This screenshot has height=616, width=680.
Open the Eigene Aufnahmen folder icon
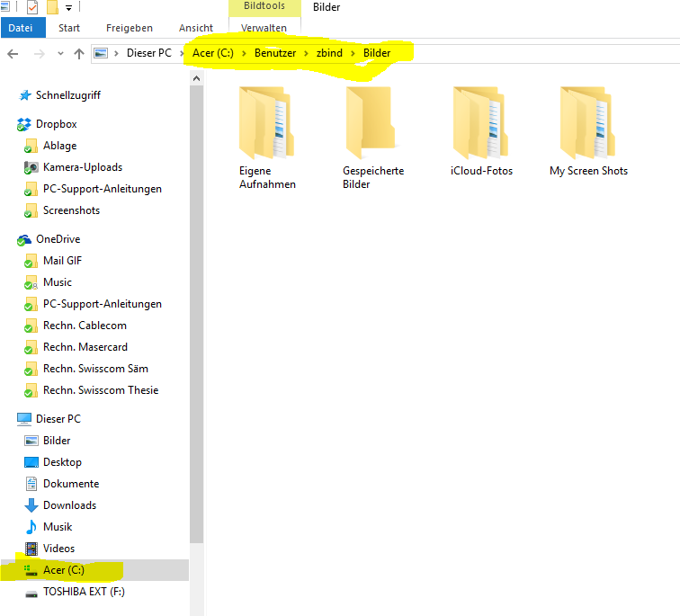(266, 123)
